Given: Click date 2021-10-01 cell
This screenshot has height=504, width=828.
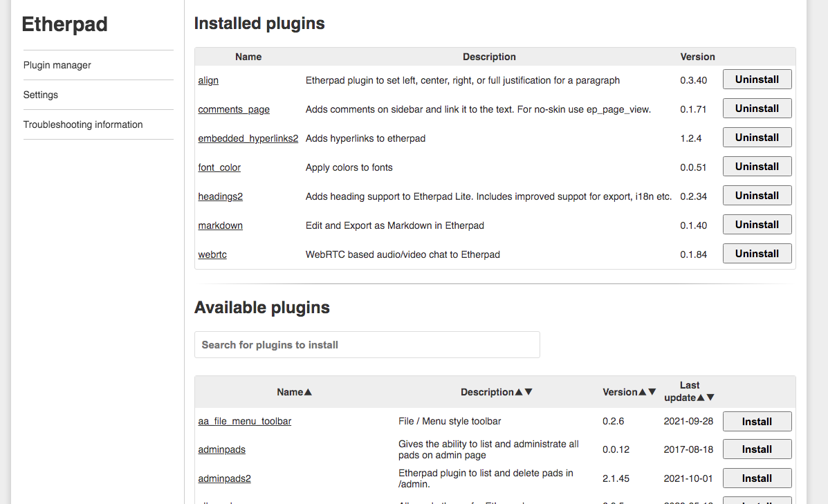Looking at the screenshot, I should tap(688, 478).
